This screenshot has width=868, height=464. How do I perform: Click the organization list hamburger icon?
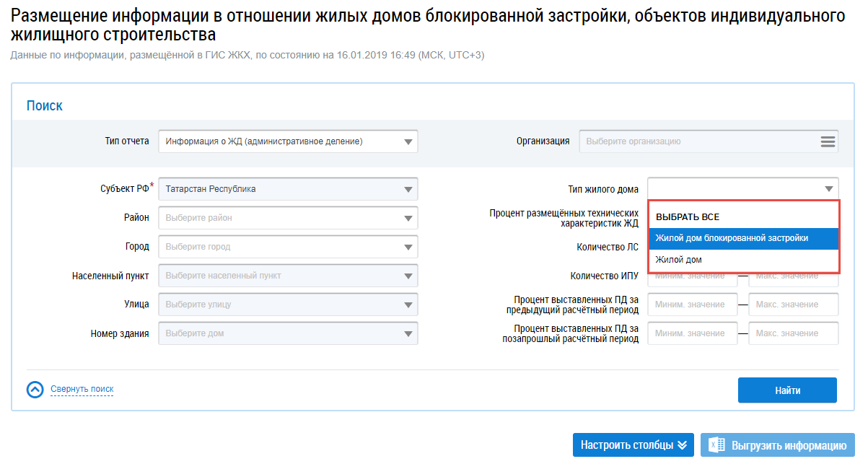click(827, 141)
